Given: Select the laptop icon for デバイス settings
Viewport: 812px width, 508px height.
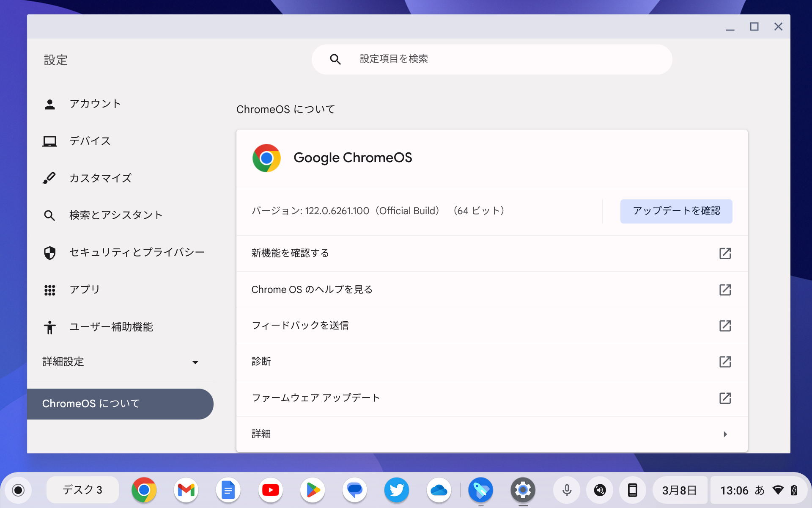Looking at the screenshot, I should 50,141.
